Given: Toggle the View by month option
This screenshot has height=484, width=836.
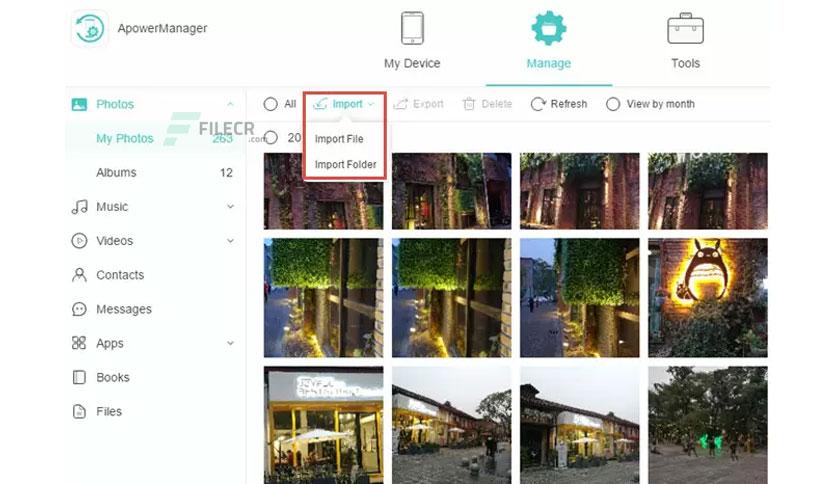Looking at the screenshot, I should (x=613, y=104).
